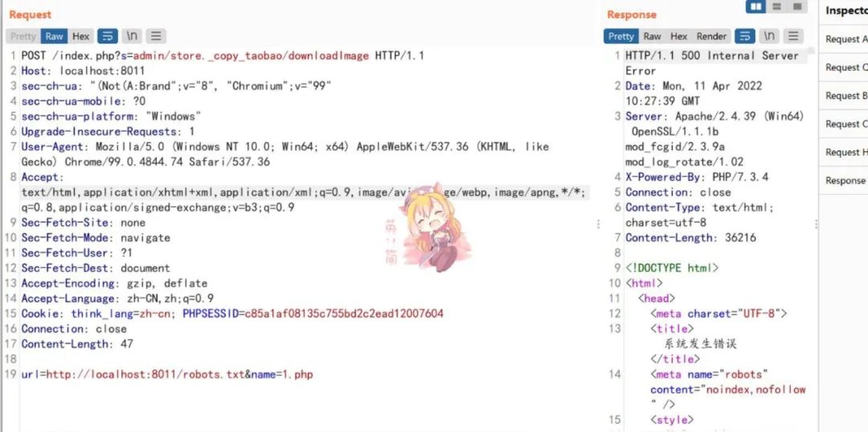
Task: Click the Sec-Fetch-Mode: navigate line
Action: click(95, 238)
